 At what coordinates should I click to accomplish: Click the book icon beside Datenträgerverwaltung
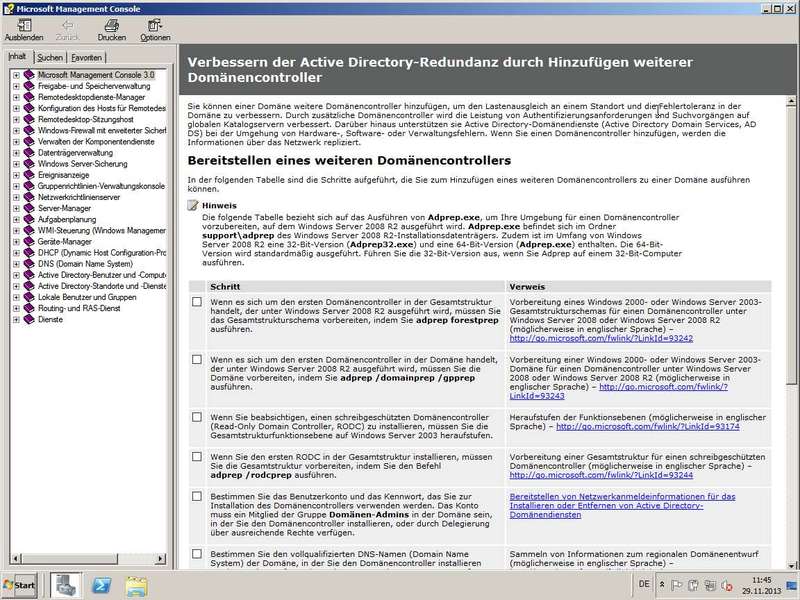click(x=29, y=153)
